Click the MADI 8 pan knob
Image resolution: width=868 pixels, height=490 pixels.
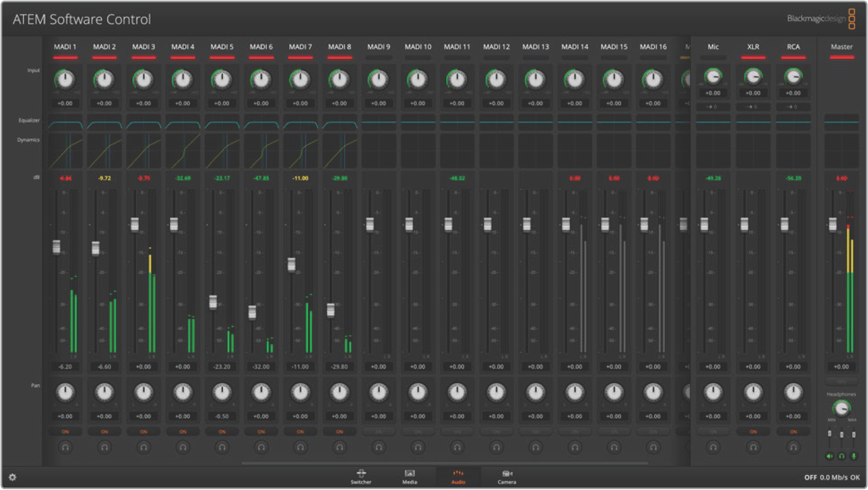click(340, 392)
